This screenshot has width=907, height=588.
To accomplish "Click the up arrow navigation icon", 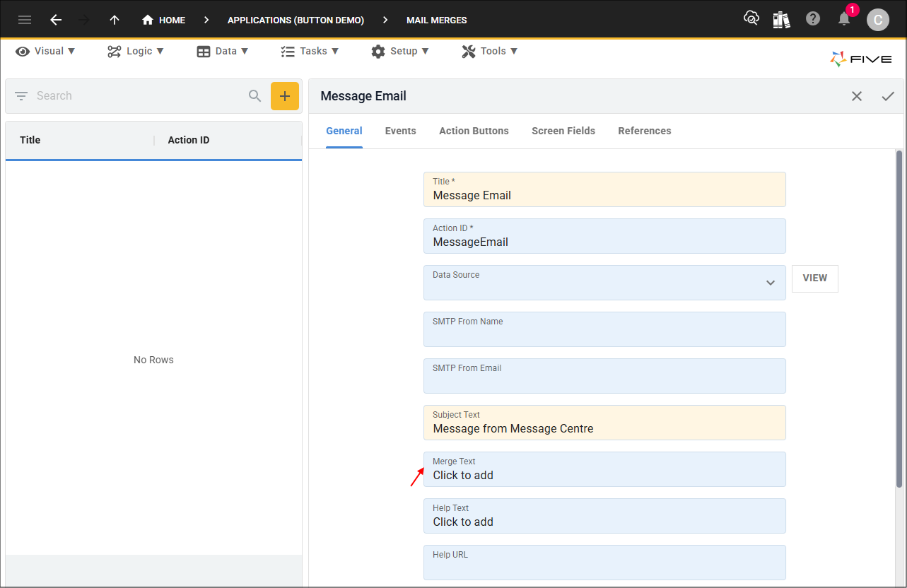I will coord(115,20).
